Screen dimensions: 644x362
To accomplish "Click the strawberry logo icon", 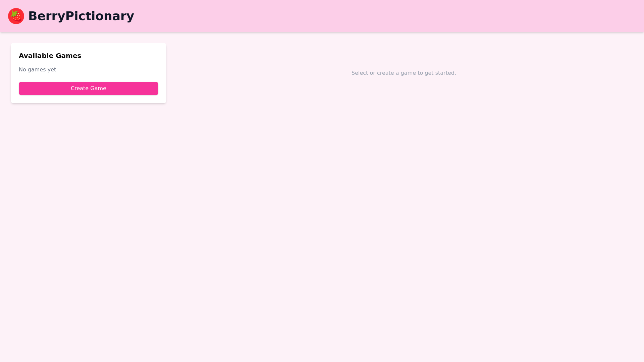I will point(16,16).
